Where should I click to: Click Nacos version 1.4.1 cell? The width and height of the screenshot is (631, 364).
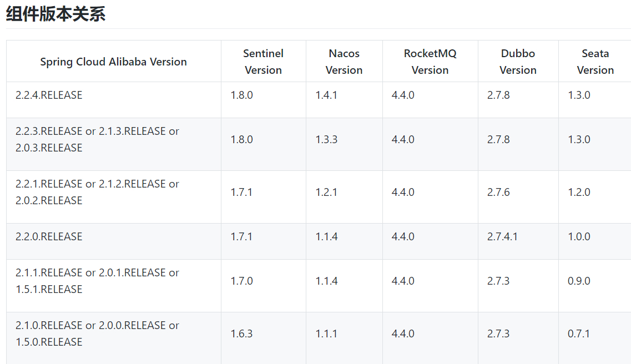pyautogui.click(x=326, y=95)
